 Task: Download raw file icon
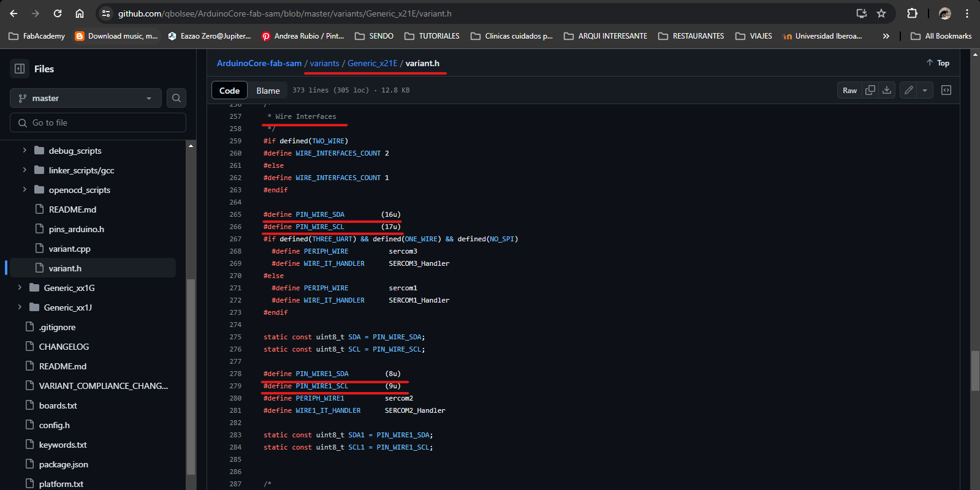point(887,90)
